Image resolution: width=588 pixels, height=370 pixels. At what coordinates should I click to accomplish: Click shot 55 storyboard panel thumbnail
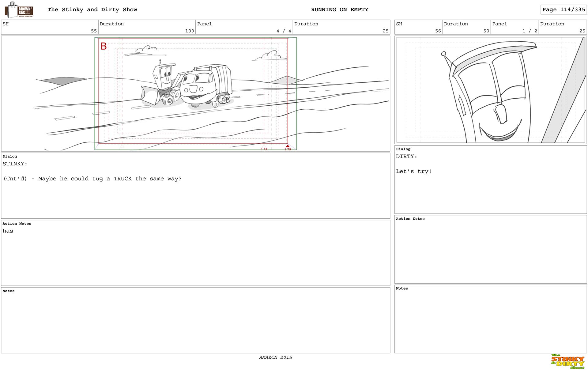[195, 93]
